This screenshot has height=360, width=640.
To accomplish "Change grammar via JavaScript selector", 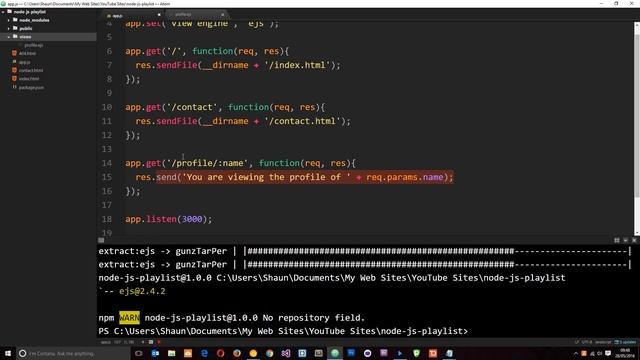I will coord(603,342).
